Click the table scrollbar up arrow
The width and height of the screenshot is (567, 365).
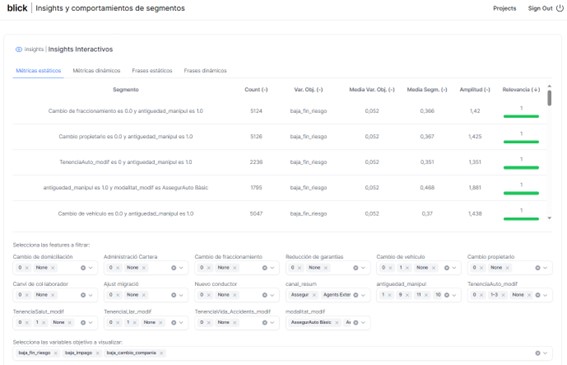click(549, 86)
